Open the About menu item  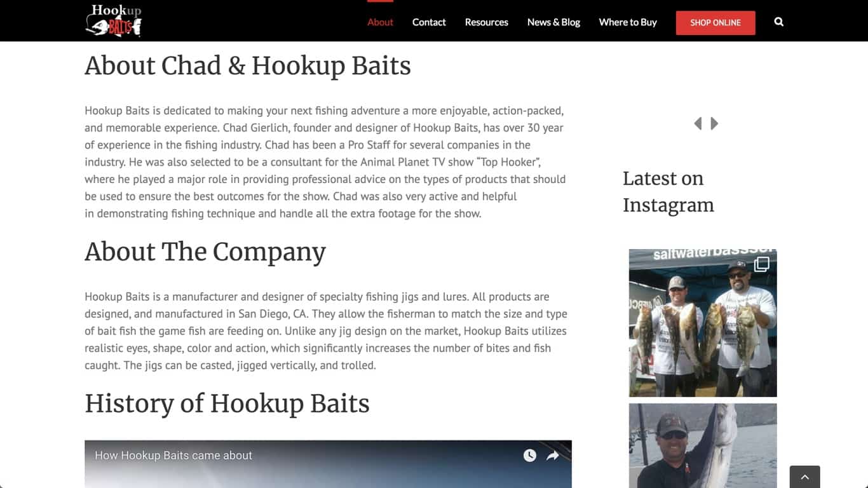(380, 22)
